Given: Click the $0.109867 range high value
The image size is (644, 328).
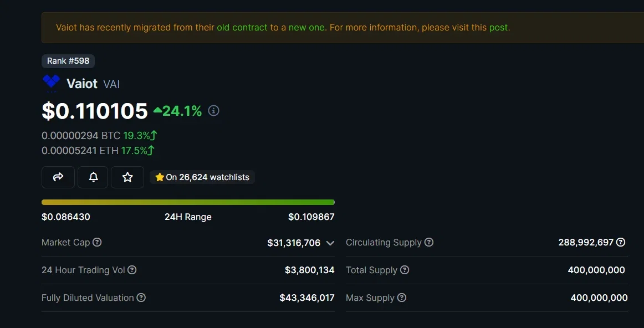Looking at the screenshot, I should click(311, 217).
